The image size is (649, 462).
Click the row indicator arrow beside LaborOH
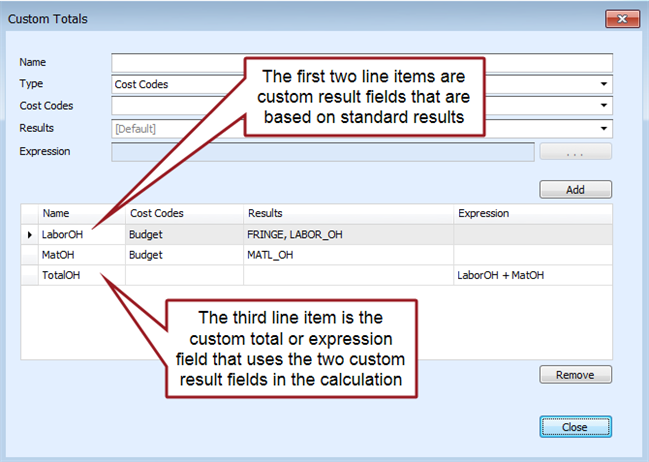(29, 234)
